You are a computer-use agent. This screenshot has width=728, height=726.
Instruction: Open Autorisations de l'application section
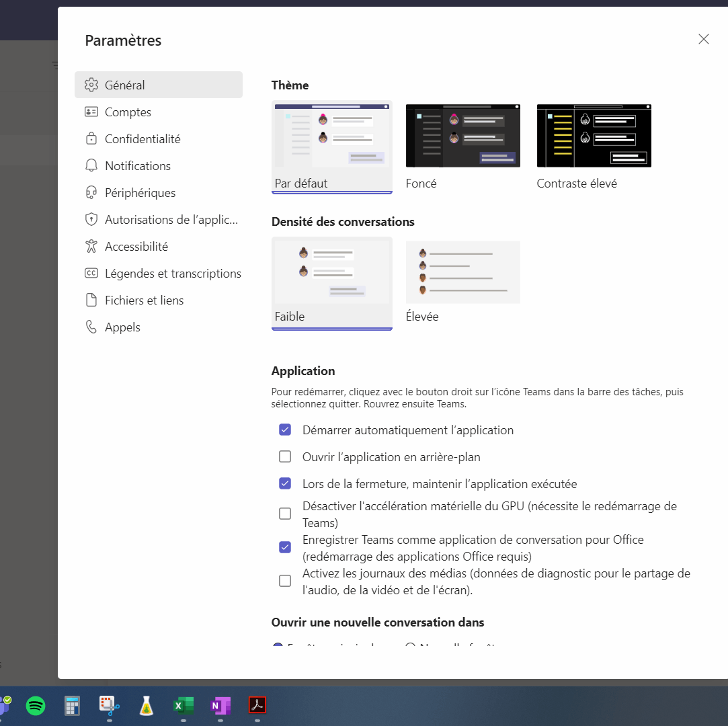tap(159, 220)
